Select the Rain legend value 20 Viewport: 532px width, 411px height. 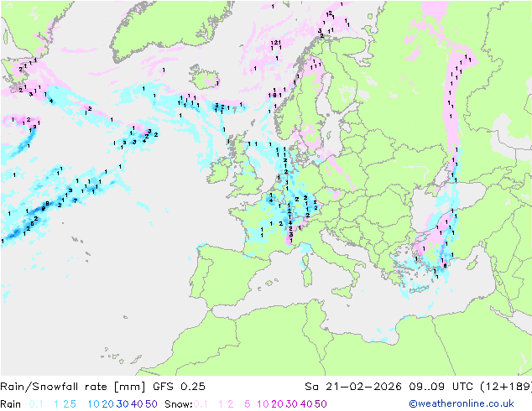[x=108, y=404]
